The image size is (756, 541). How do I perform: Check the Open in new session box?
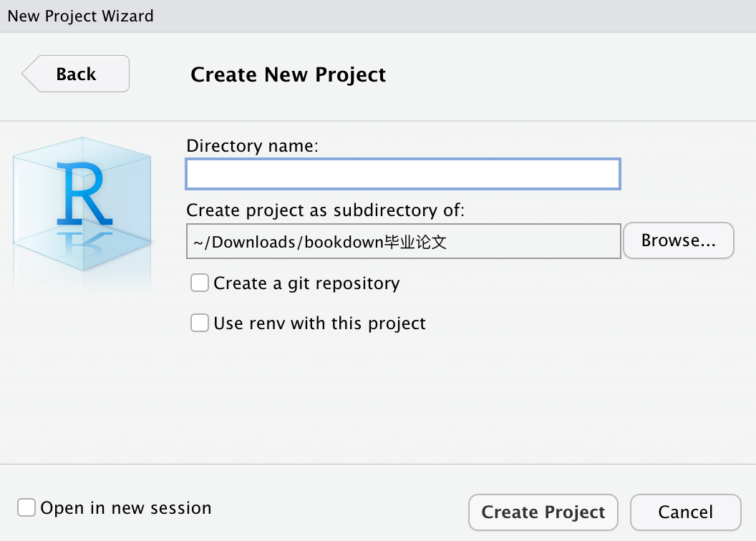(x=26, y=508)
